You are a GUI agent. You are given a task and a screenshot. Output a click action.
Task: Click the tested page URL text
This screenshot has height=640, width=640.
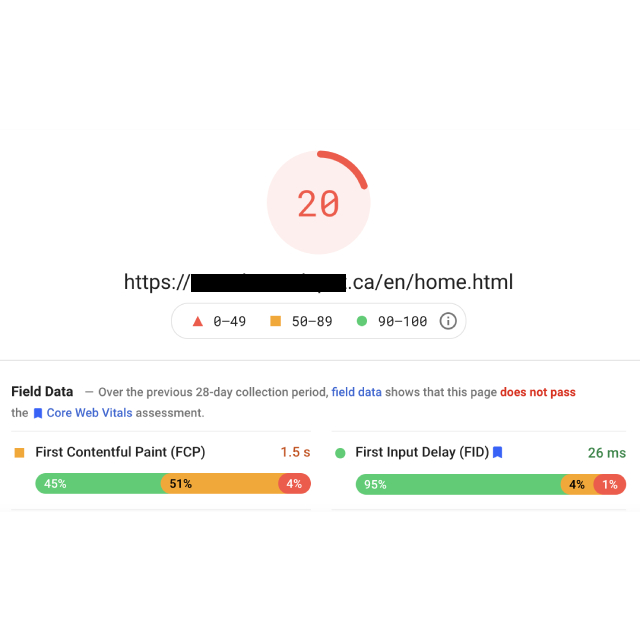(x=318, y=282)
